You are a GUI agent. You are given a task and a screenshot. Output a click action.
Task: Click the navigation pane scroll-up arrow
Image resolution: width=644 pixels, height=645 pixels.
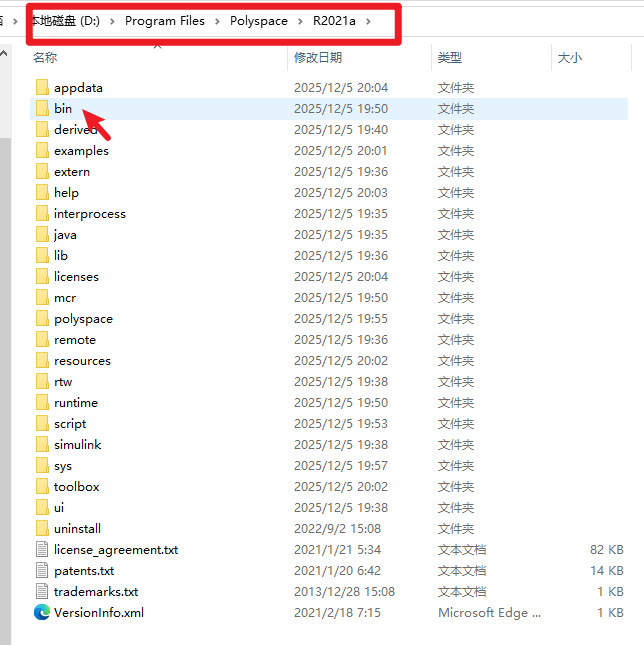click(x=4, y=53)
